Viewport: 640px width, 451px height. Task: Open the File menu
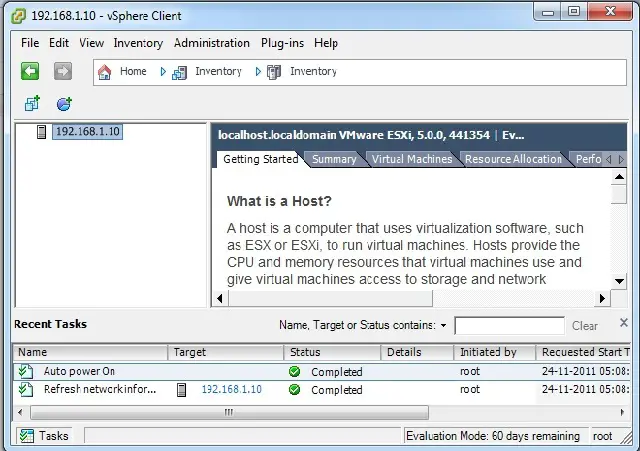30,43
